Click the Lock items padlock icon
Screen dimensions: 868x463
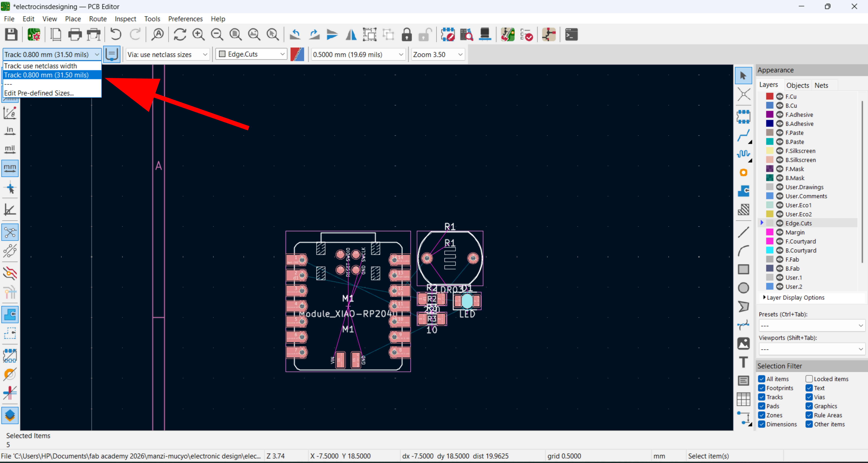(407, 35)
